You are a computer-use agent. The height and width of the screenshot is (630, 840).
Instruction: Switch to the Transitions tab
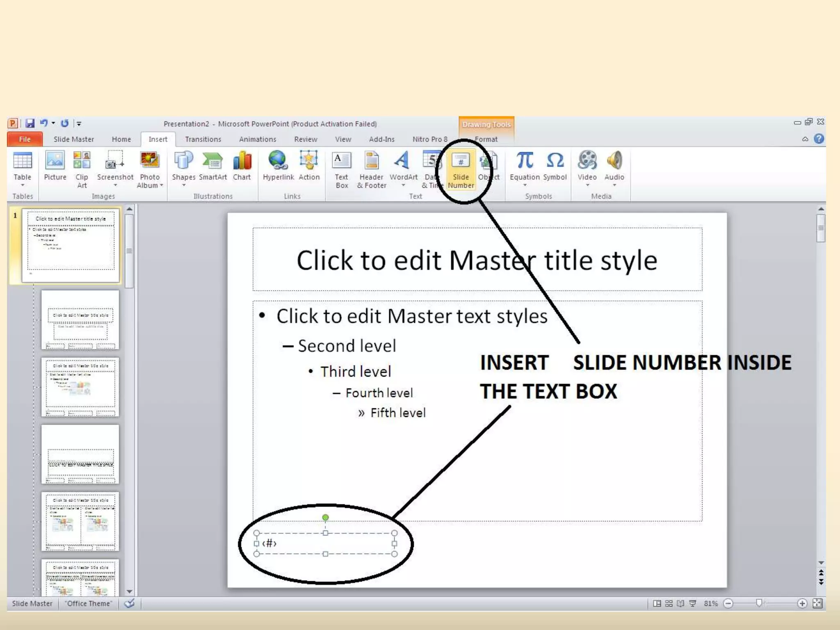203,139
